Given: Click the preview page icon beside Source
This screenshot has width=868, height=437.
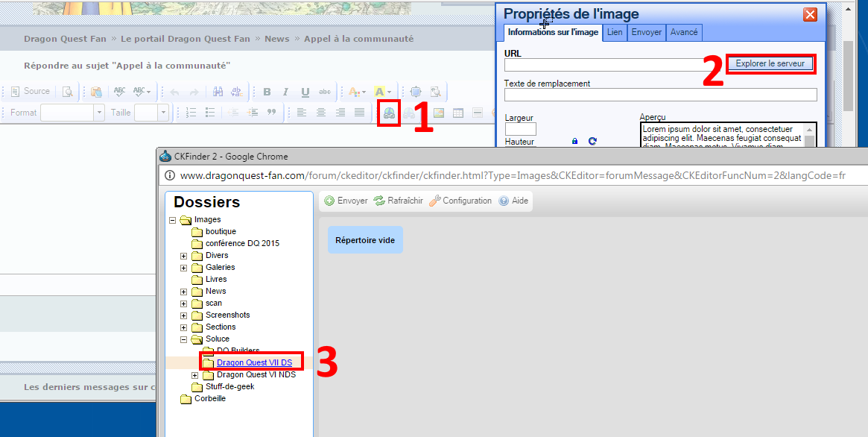Looking at the screenshot, I should [x=68, y=92].
